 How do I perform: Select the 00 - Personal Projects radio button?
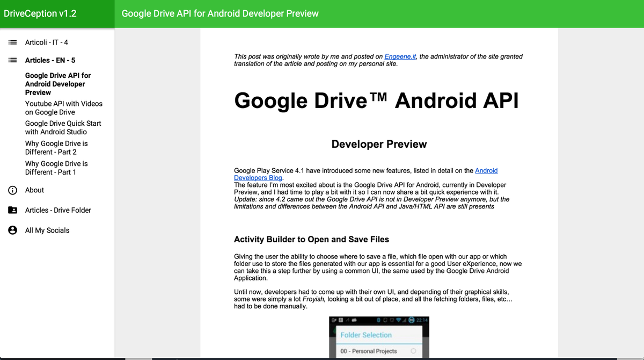[413, 351]
